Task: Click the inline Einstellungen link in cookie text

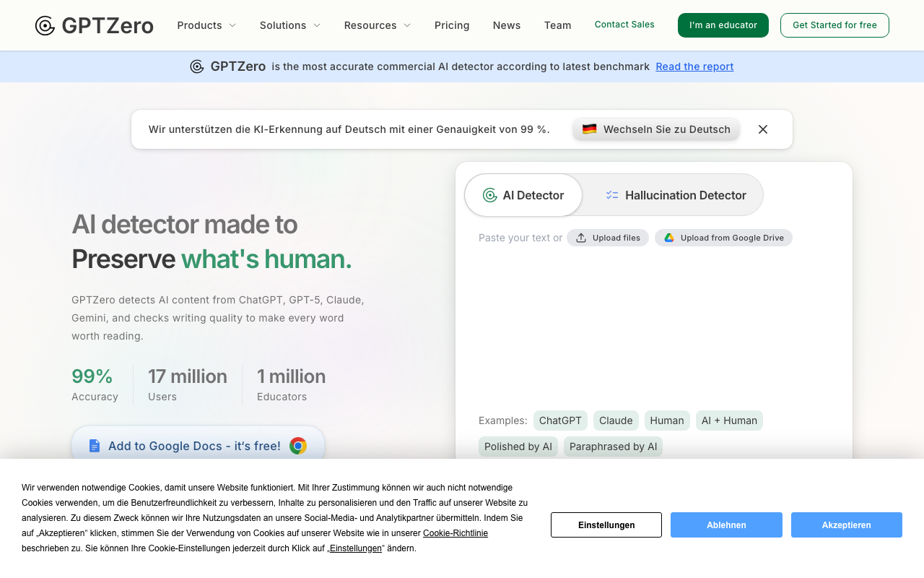Action: click(356, 548)
